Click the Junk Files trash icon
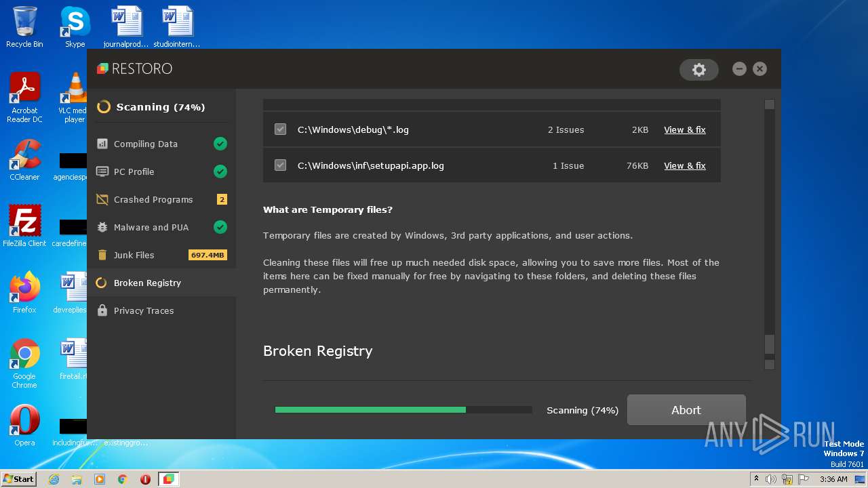 click(102, 255)
